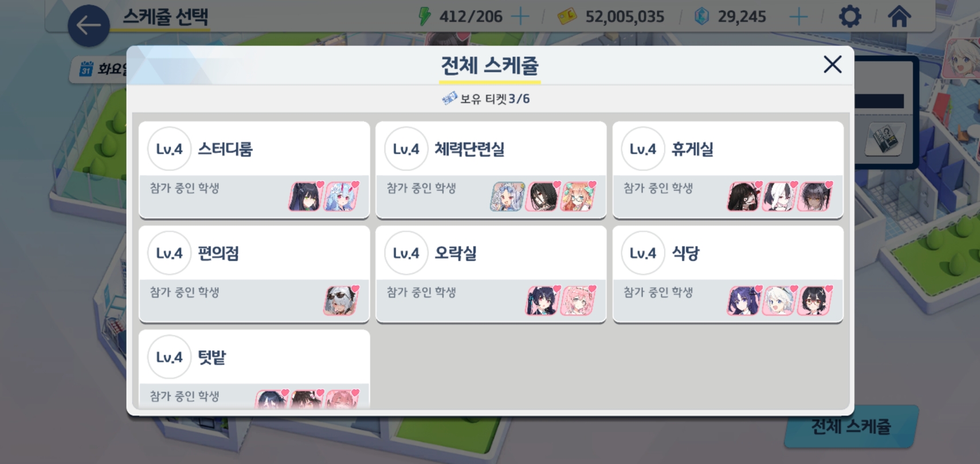Image resolution: width=980 pixels, height=464 pixels.
Task: Select the 스터디룸 schedule card
Action: 254,170
